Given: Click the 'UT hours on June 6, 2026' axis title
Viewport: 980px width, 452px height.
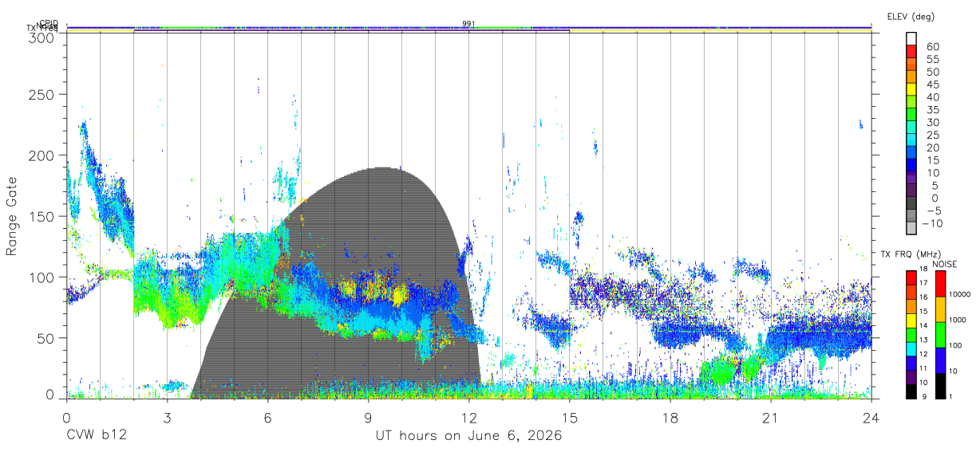Looking at the screenshot, I should [469, 436].
